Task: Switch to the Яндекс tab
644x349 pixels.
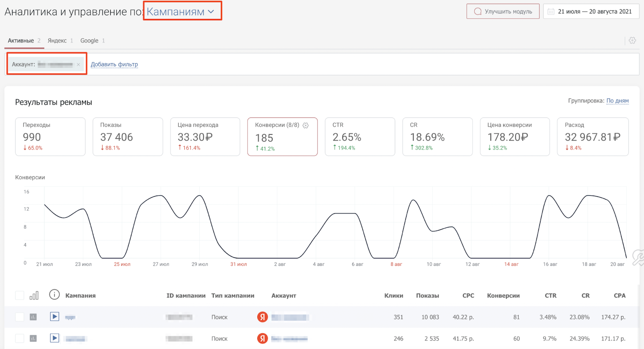Action: coord(60,41)
